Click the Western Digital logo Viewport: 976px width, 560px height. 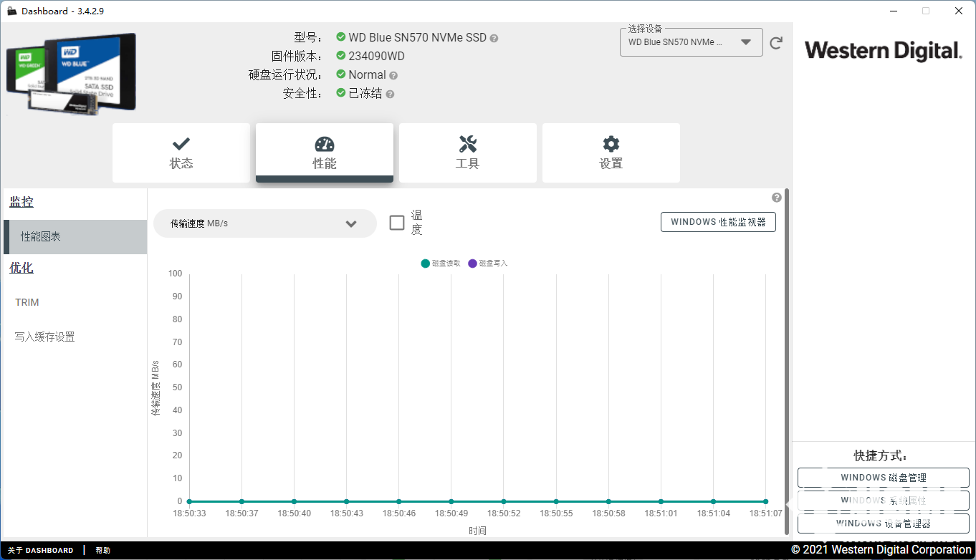883,51
